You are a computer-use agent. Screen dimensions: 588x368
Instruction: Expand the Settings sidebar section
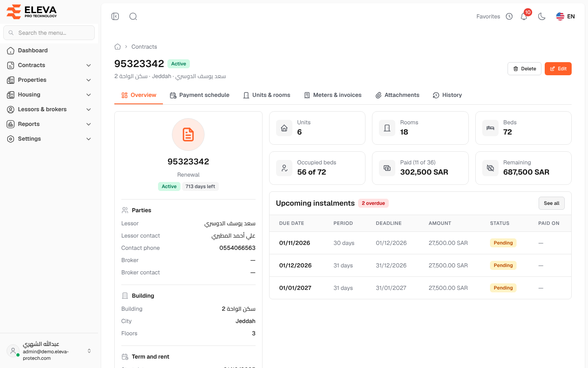[49, 139]
